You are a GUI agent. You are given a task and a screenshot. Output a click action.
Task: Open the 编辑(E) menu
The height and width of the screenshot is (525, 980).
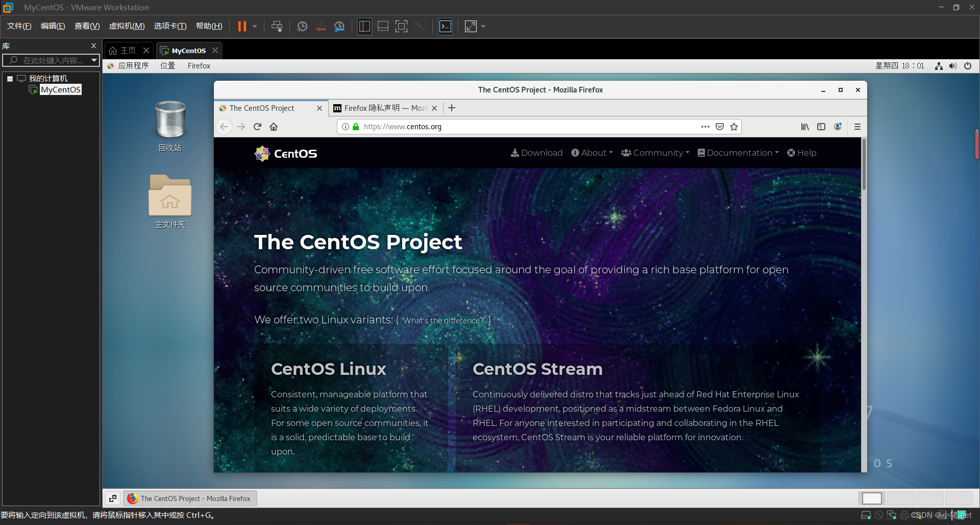53,26
